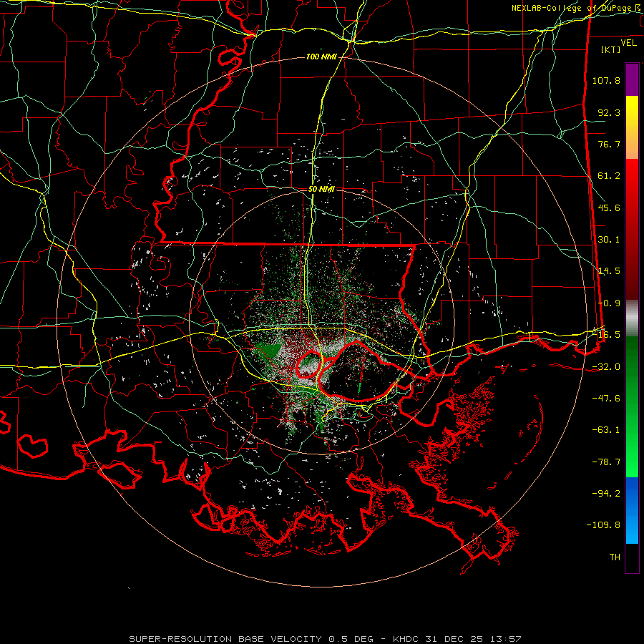The image size is (644, 644).
Task: Click the -94.2 velocity scale value
Action: (606, 493)
